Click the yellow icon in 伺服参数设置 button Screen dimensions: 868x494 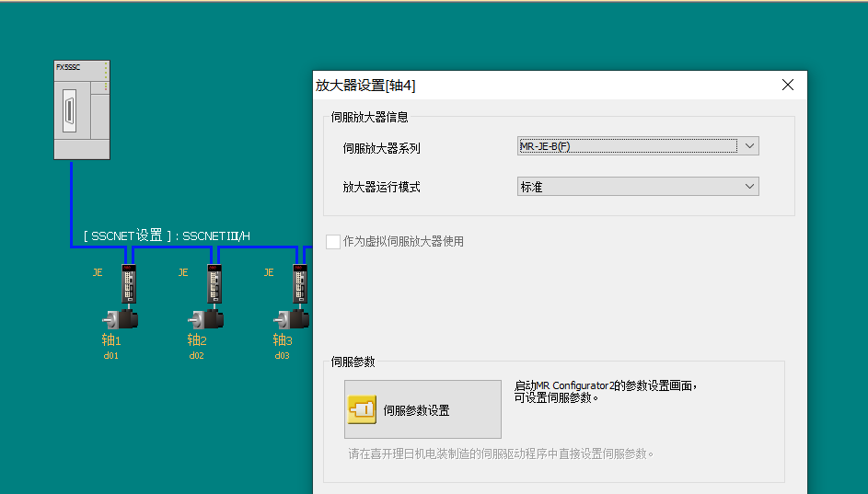tap(362, 409)
